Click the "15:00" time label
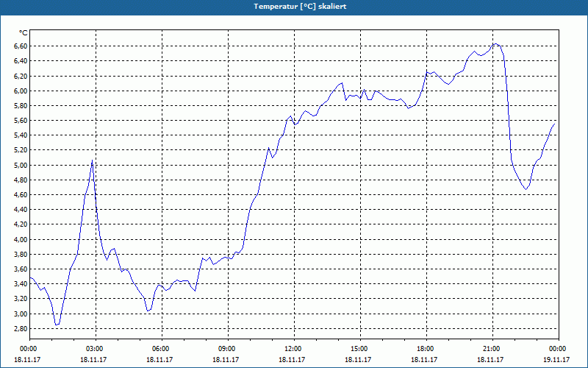The image size is (588, 368). (x=359, y=349)
